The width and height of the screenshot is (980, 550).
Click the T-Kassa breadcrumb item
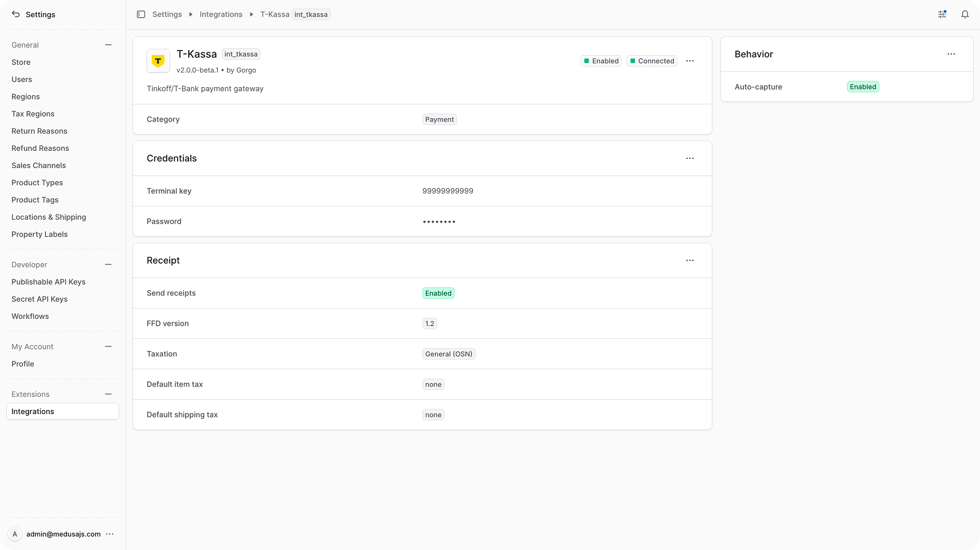click(x=295, y=14)
